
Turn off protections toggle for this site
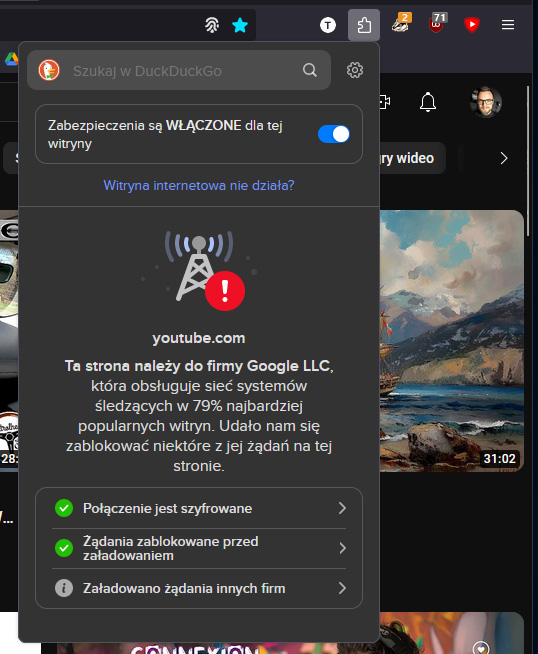[x=334, y=134]
